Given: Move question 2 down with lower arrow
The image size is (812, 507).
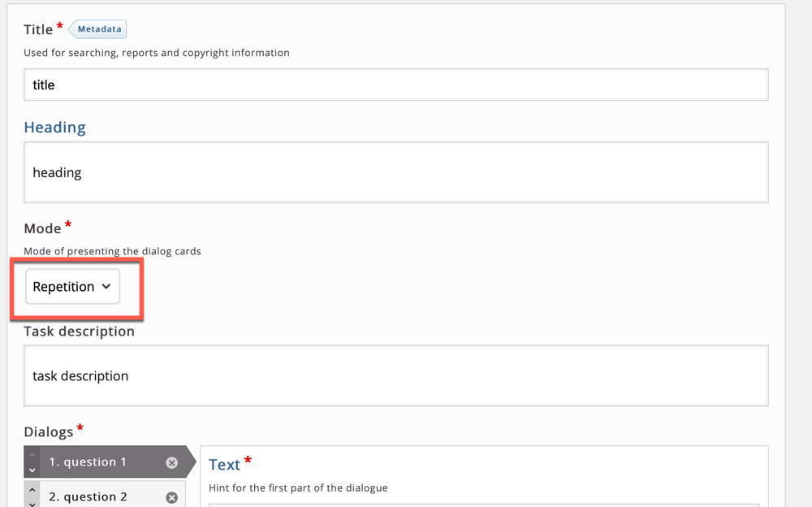Looking at the screenshot, I should tap(32, 504).
